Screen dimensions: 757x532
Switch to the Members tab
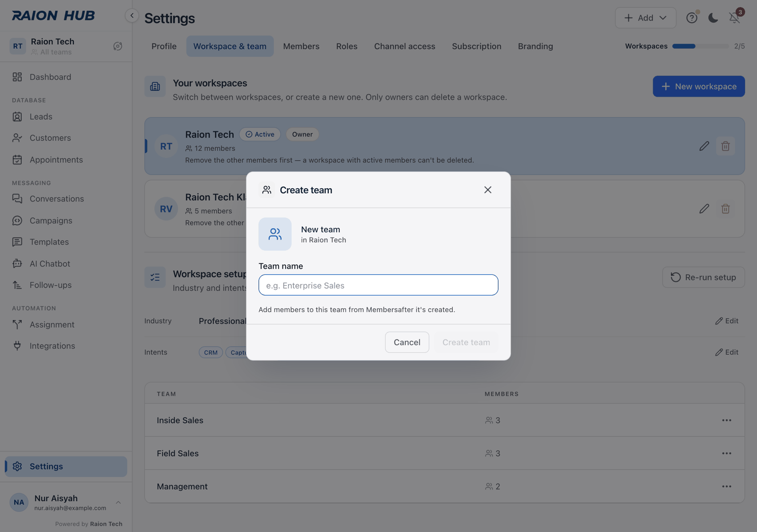[x=301, y=46]
